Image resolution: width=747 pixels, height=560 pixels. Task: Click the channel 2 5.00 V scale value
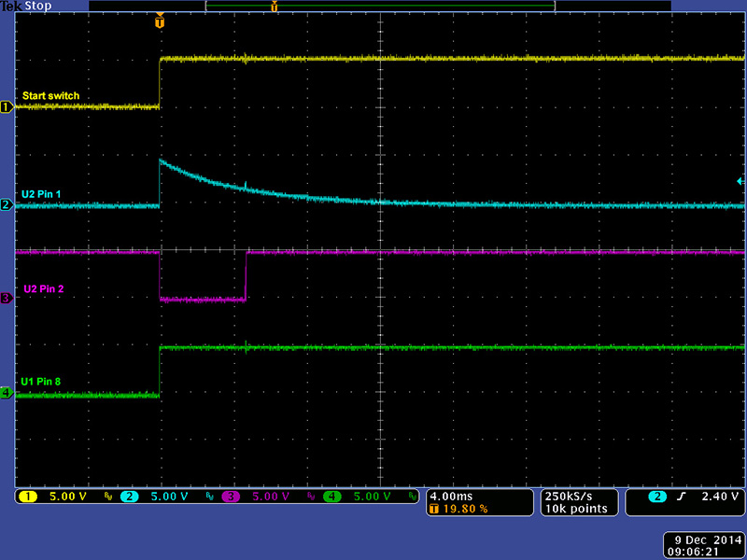[x=169, y=497]
